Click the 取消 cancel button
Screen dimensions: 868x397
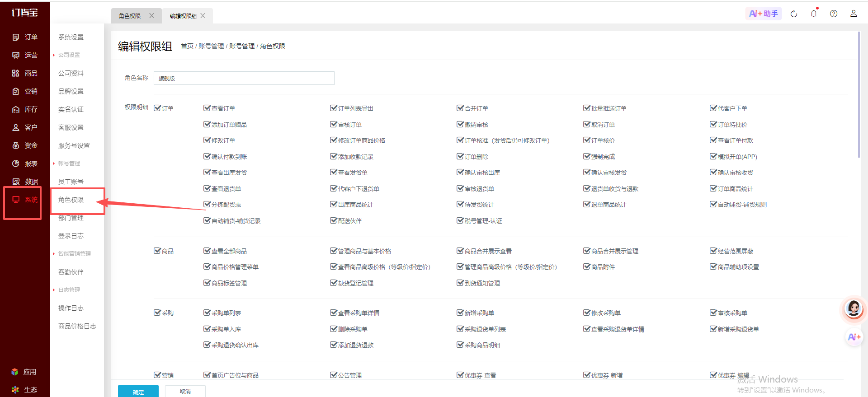tap(185, 391)
